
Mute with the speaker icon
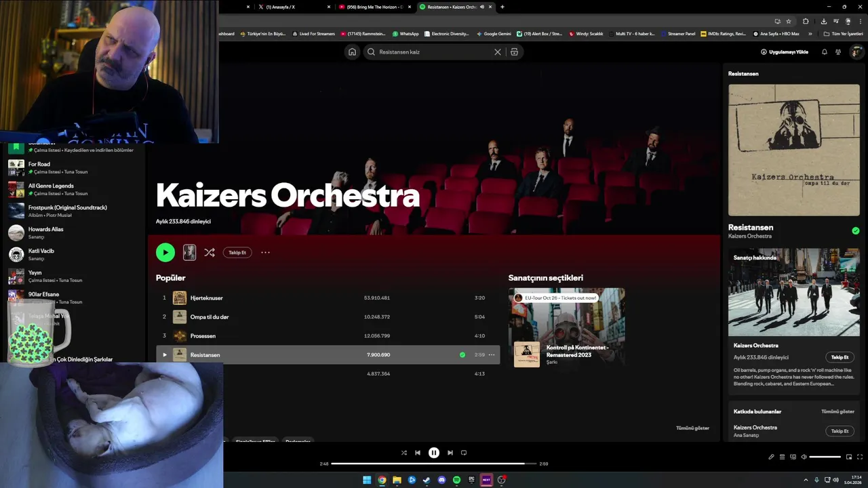click(x=804, y=457)
